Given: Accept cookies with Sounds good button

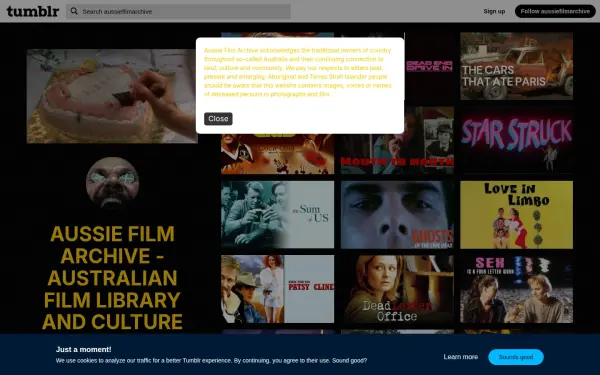Looking at the screenshot, I should pos(516,357).
